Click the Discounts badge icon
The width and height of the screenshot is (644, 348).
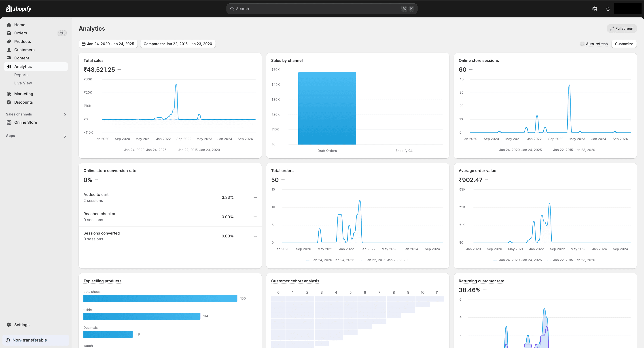point(9,102)
